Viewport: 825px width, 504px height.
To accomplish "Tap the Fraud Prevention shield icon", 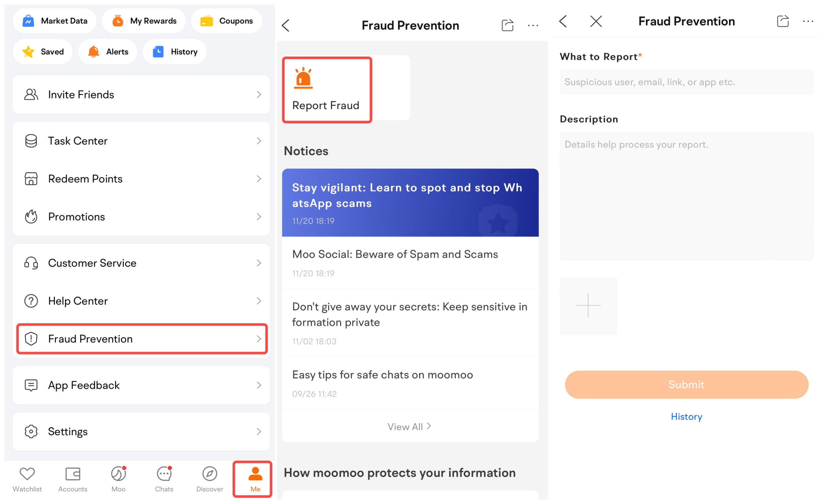I will (x=31, y=338).
